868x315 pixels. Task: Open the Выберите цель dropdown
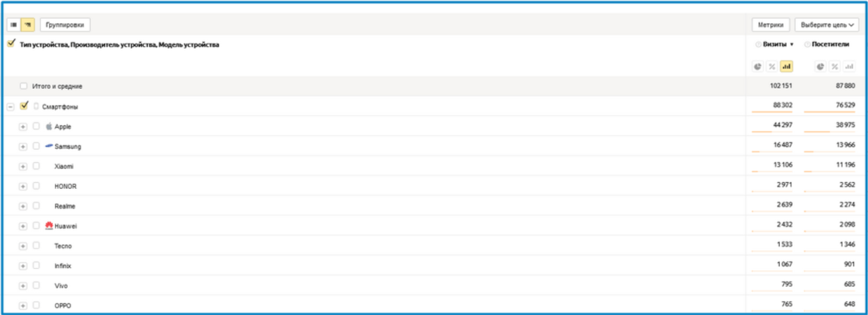point(827,25)
